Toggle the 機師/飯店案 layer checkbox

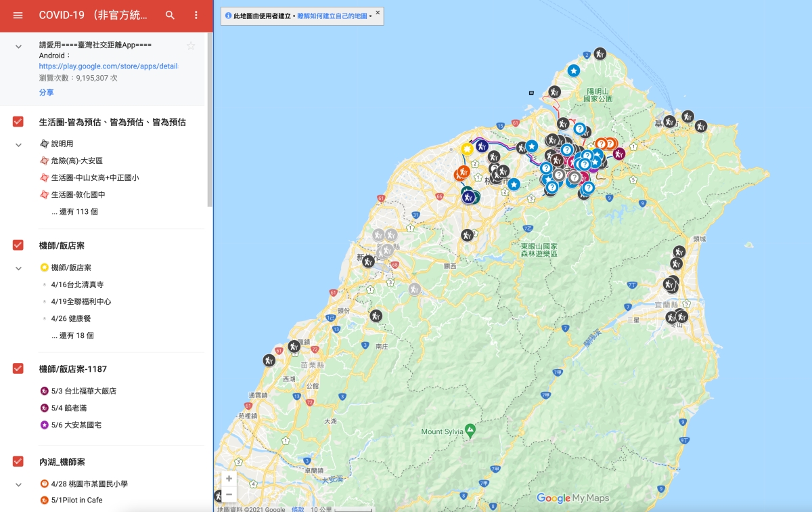click(x=18, y=245)
